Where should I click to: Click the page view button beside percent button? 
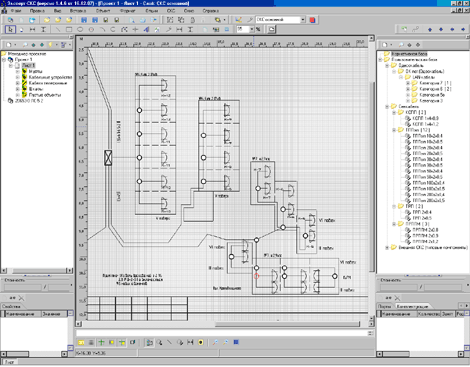pos(272,29)
